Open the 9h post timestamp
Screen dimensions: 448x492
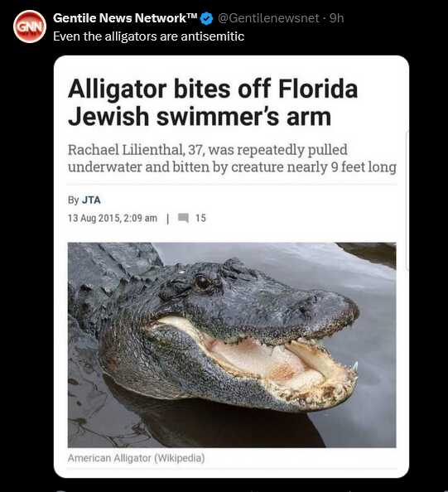pyautogui.click(x=337, y=18)
